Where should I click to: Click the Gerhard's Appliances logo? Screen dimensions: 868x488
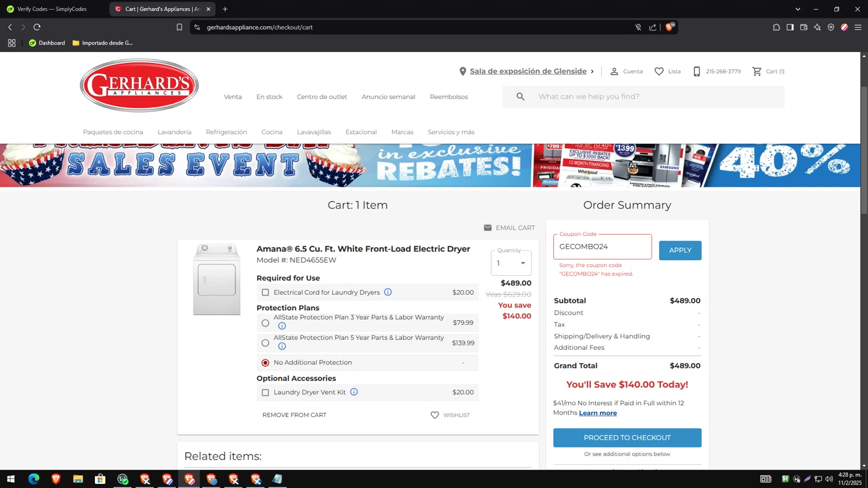coord(139,85)
